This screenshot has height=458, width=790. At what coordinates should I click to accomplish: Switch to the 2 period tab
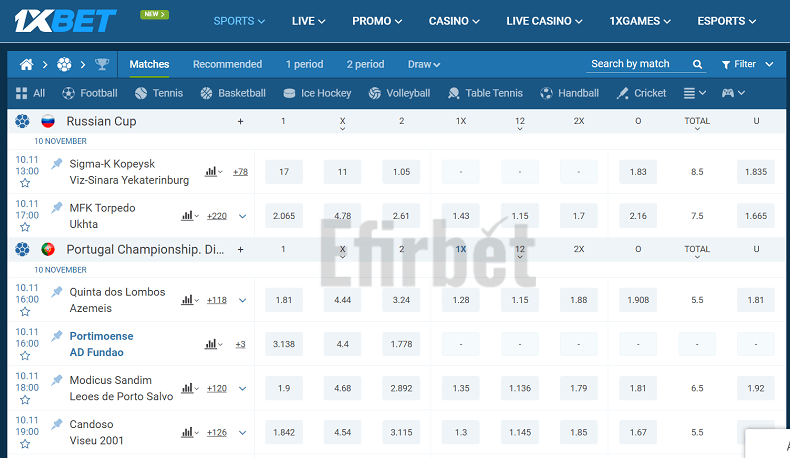click(365, 64)
